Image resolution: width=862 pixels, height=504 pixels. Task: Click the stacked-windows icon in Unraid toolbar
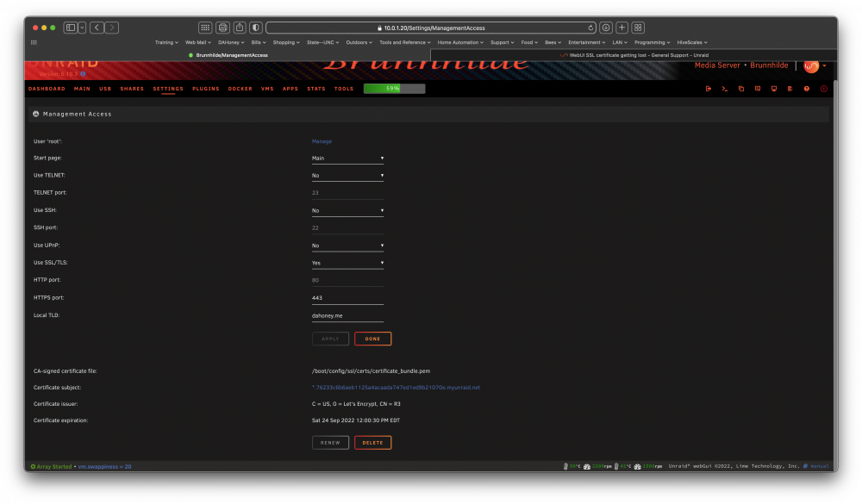tap(741, 89)
